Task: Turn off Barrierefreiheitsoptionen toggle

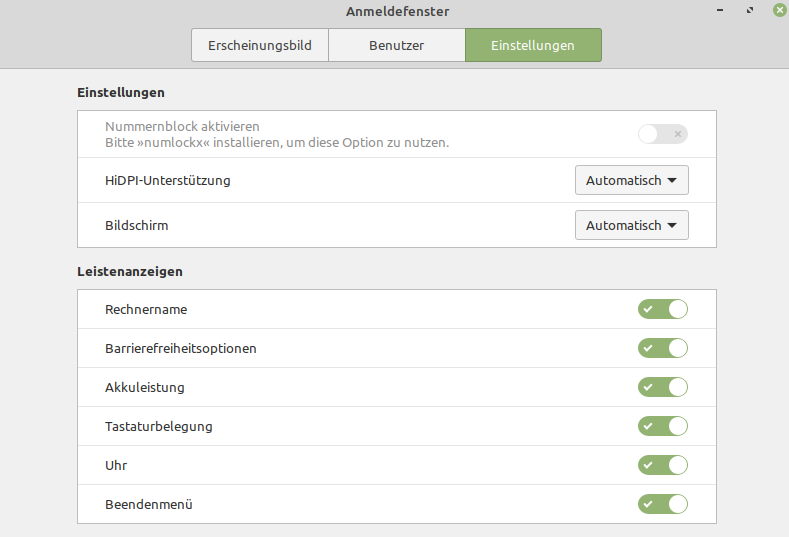Action: pyautogui.click(x=662, y=348)
